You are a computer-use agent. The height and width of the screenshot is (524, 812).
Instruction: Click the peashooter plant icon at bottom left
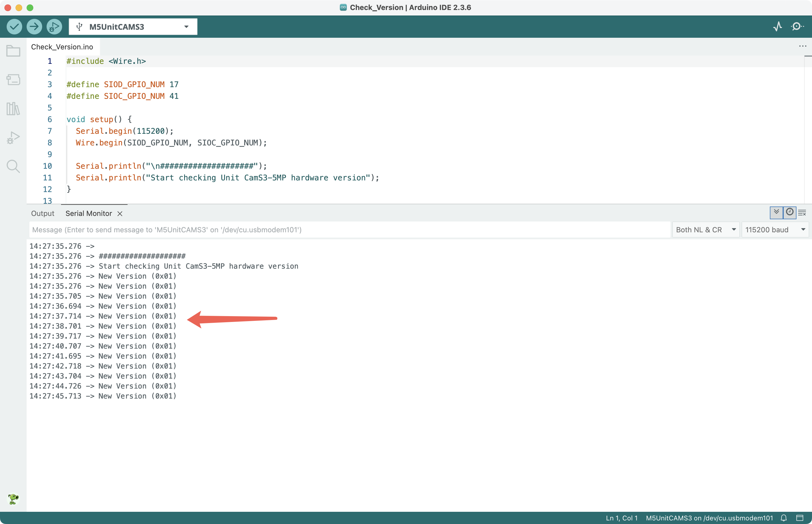[13, 499]
